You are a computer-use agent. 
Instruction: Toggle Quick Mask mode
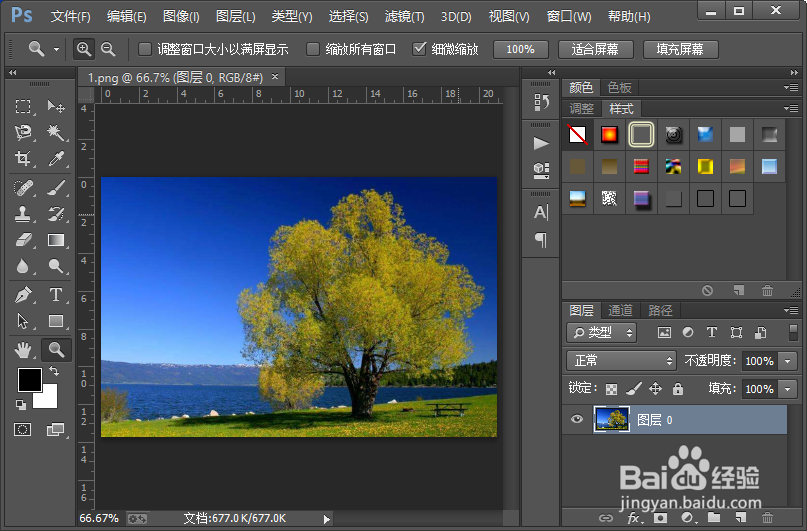coord(23,429)
